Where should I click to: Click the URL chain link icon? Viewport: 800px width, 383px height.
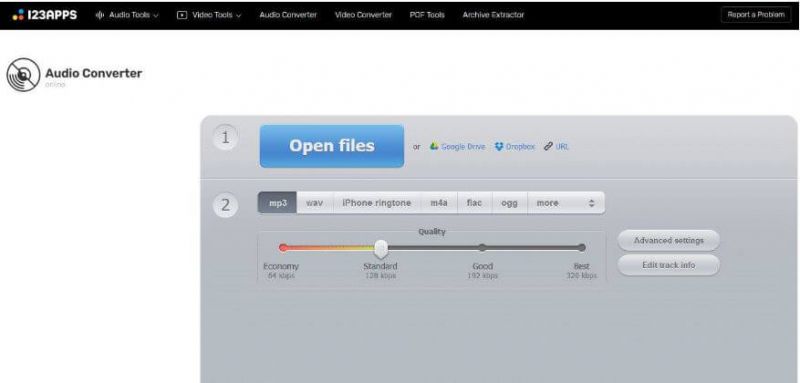[548, 146]
